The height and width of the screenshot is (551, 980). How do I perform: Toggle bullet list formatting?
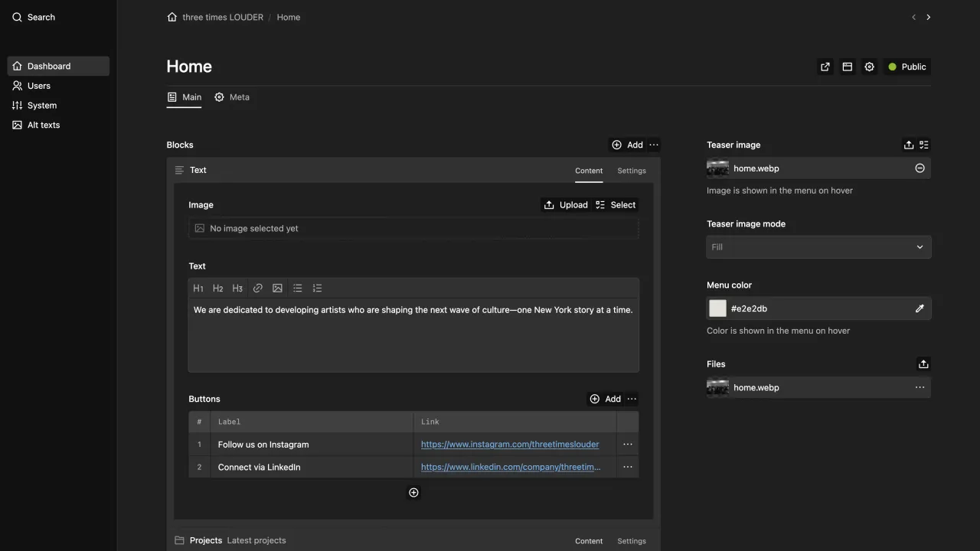[298, 289]
